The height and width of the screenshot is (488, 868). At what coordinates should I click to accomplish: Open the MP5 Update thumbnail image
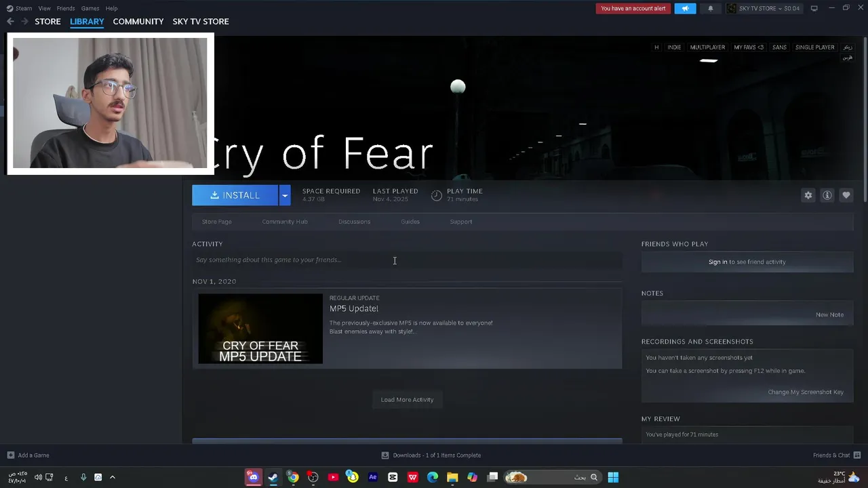[260, 329]
